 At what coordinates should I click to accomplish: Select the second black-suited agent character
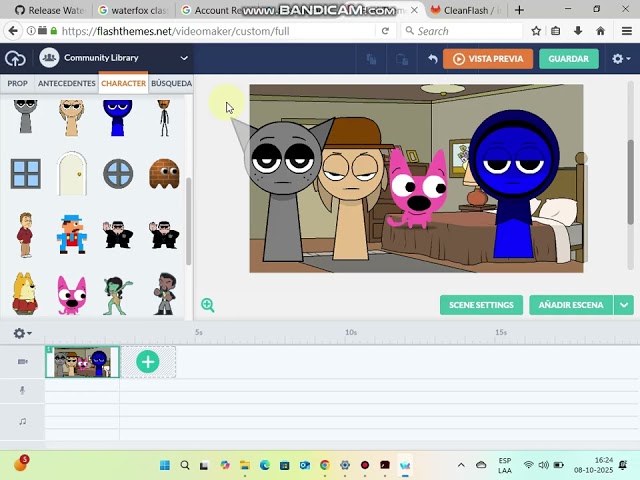(x=164, y=235)
